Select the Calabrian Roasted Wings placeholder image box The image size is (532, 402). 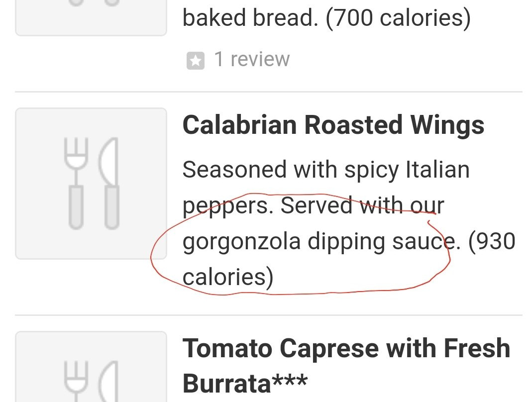(91, 183)
